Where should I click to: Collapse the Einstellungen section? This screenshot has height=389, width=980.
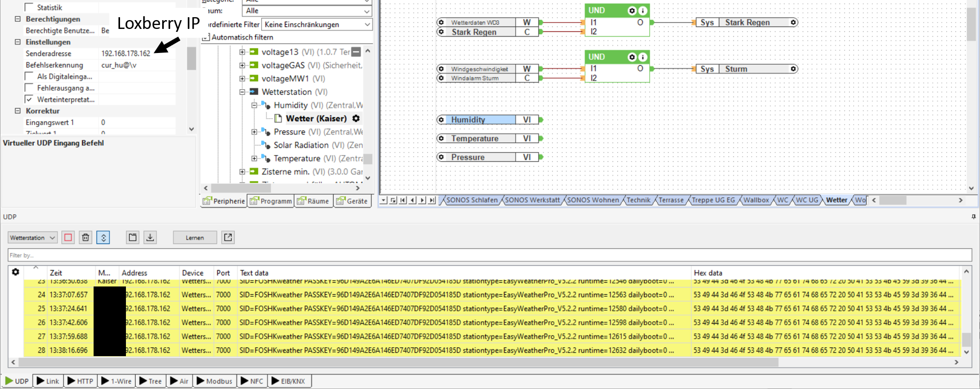18,42
